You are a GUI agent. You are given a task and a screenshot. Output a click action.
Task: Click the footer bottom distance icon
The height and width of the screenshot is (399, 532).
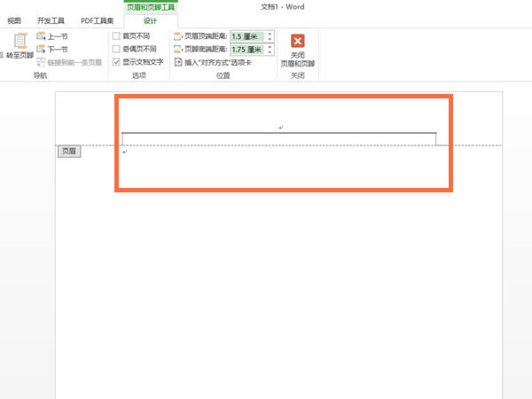click(178, 50)
